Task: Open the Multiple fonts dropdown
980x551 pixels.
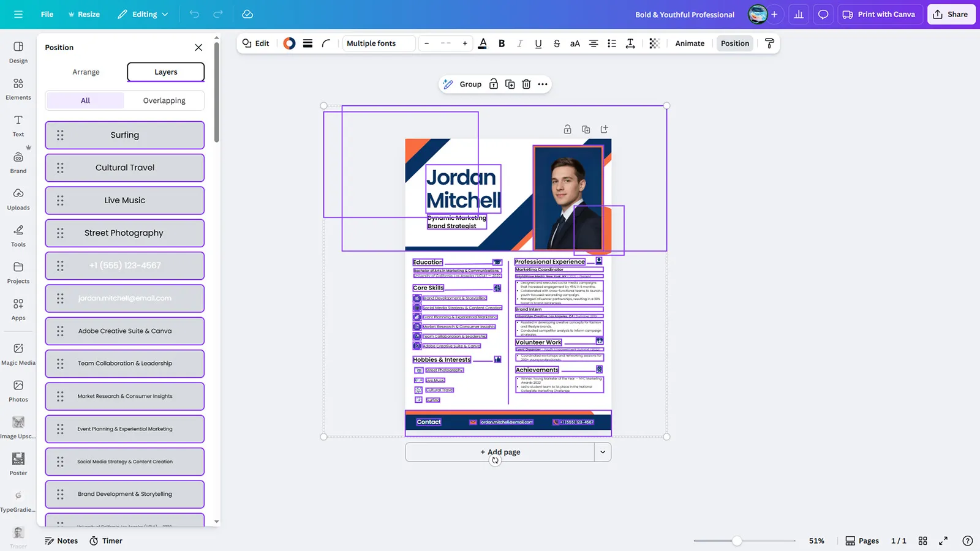Action: click(x=379, y=43)
